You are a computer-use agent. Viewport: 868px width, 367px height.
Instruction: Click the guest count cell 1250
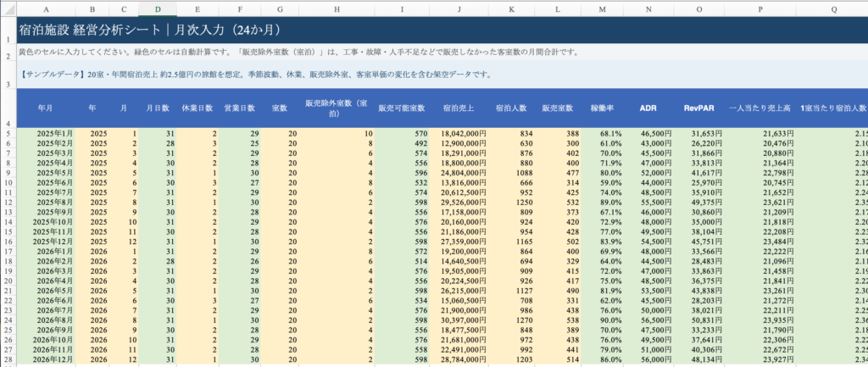[x=511, y=202]
